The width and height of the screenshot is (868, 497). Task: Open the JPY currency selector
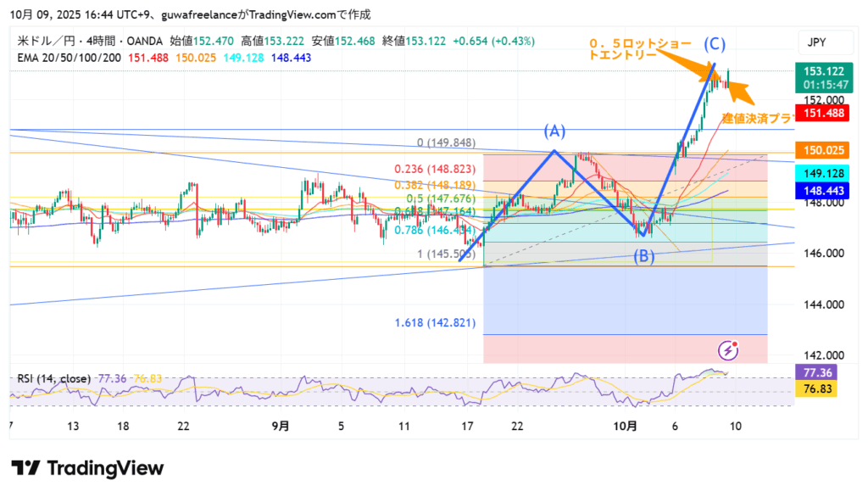tap(817, 42)
